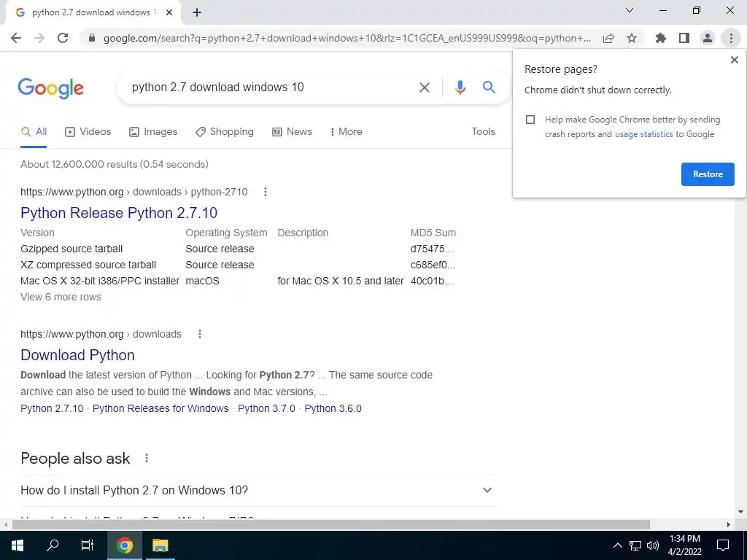
Task: Open Task View on the taskbar
Action: tap(88, 545)
